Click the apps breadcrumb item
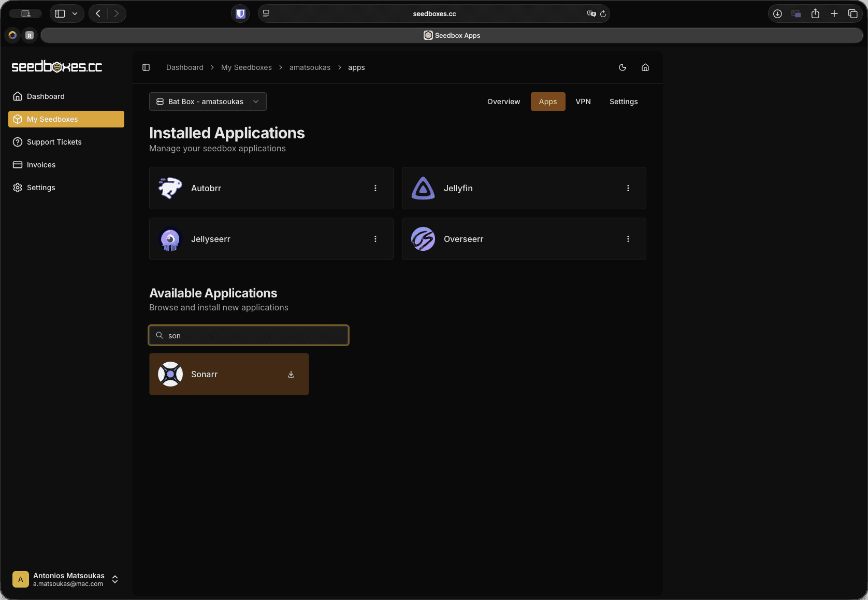 [356, 67]
